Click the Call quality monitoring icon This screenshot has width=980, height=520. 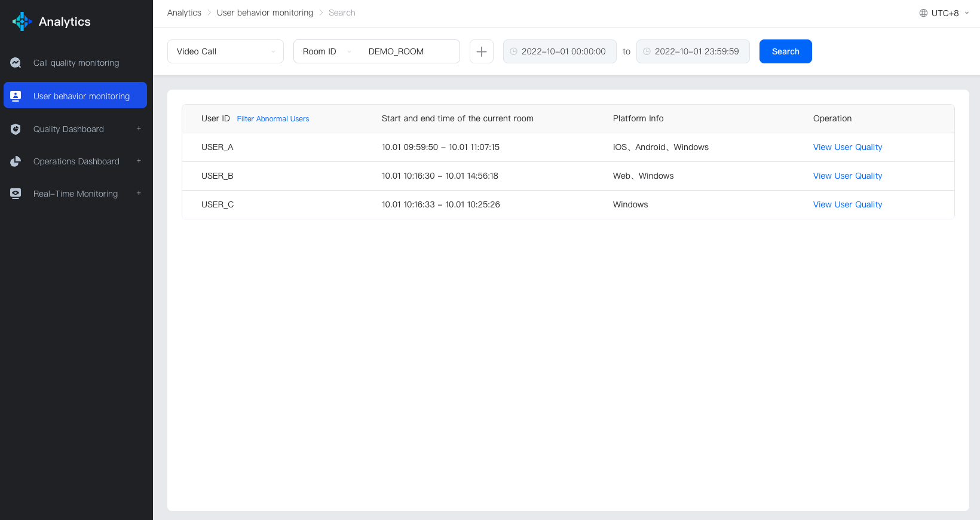(x=16, y=63)
